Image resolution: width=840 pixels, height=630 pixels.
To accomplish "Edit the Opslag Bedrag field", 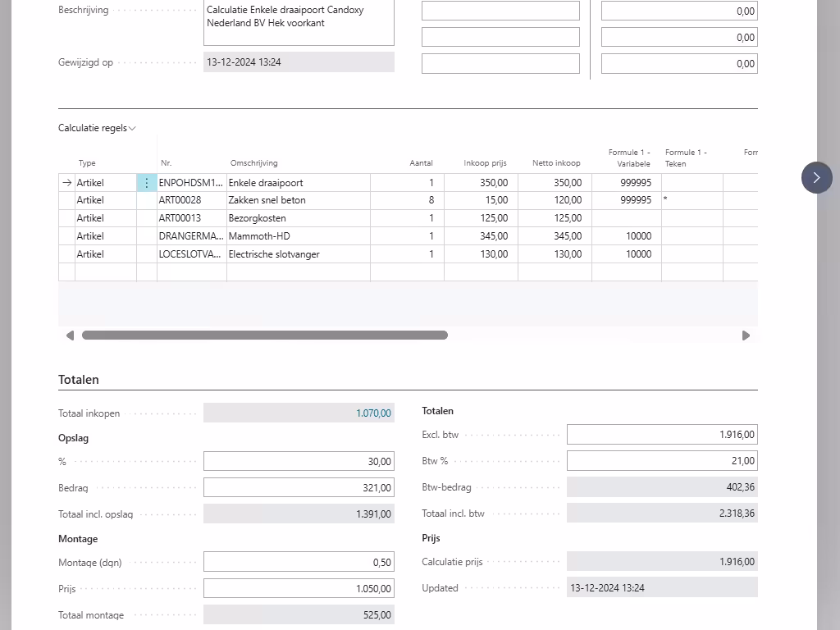I will click(299, 488).
